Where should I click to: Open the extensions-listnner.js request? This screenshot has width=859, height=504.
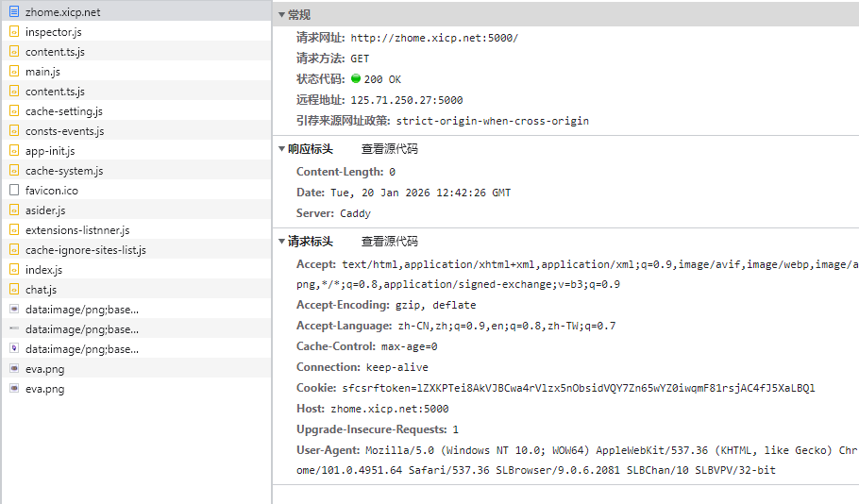coord(77,230)
